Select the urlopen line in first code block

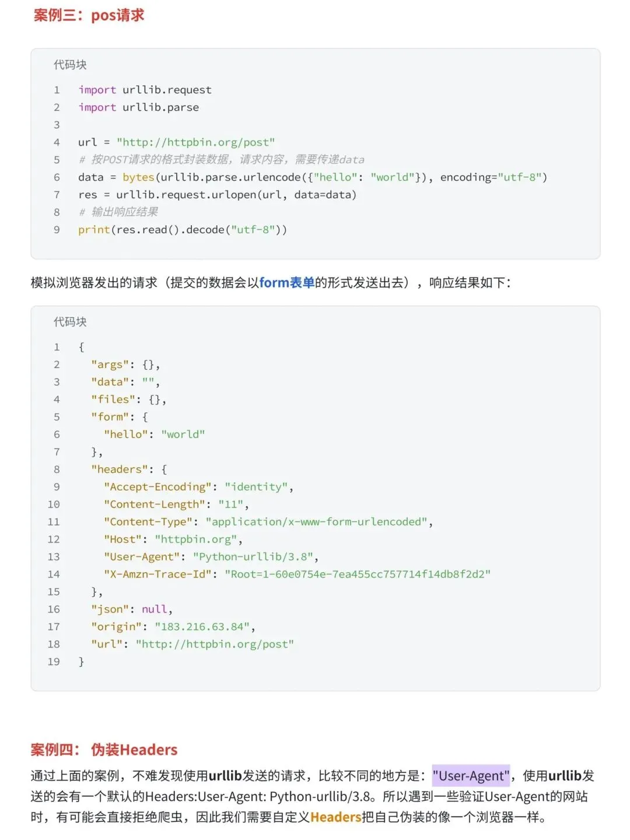coord(217,195)
